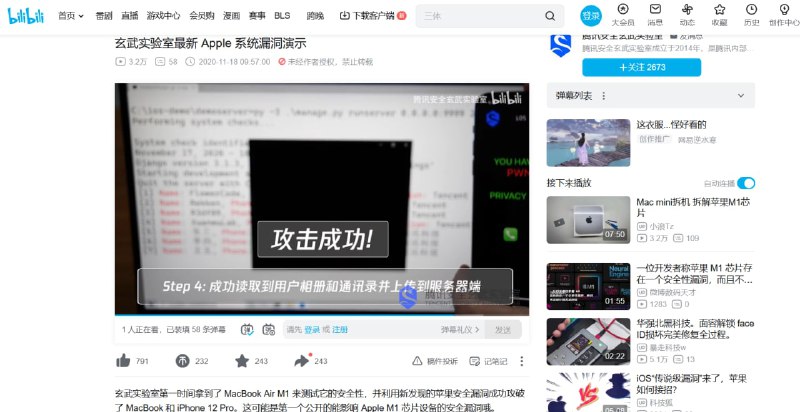
Task: Open 动态 fan icon
Action: [x=687, y=15]
